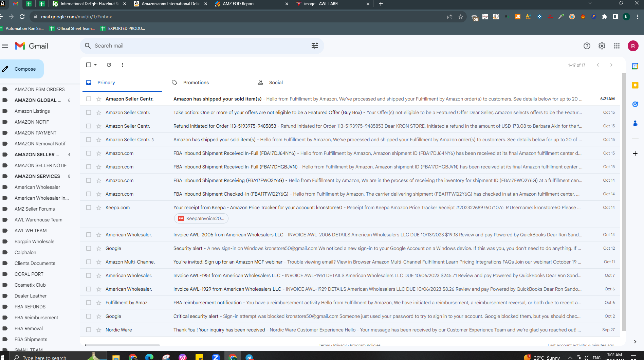
Task: Open a new browser tab
Action: 381,4
